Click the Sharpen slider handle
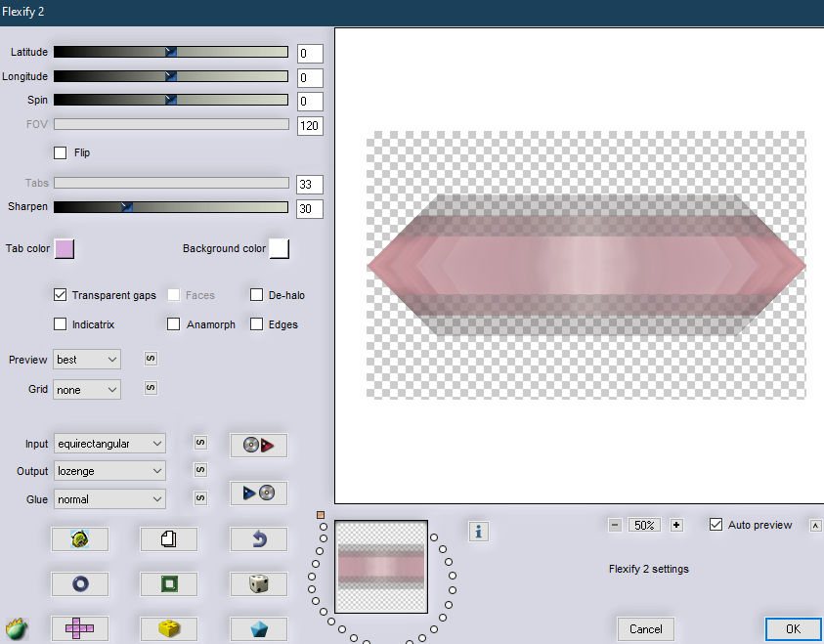 (127, 207)
